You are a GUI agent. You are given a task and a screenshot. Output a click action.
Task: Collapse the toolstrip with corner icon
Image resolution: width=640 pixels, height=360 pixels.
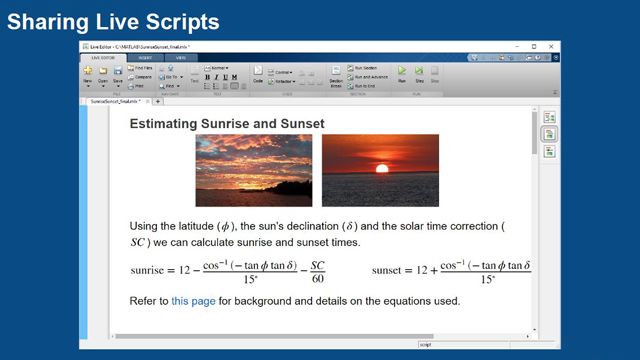[555, 93]
